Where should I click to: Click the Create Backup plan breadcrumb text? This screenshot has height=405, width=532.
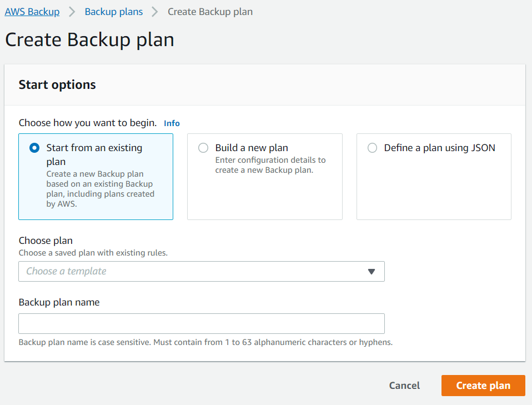pyautogui.click(x=210, y=12)
